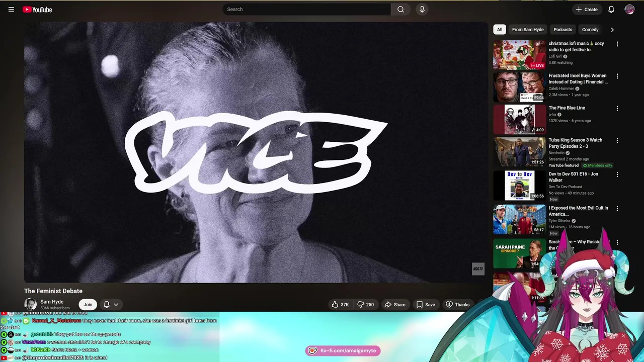Select the Podcasts filter chip

coord(562,30)
